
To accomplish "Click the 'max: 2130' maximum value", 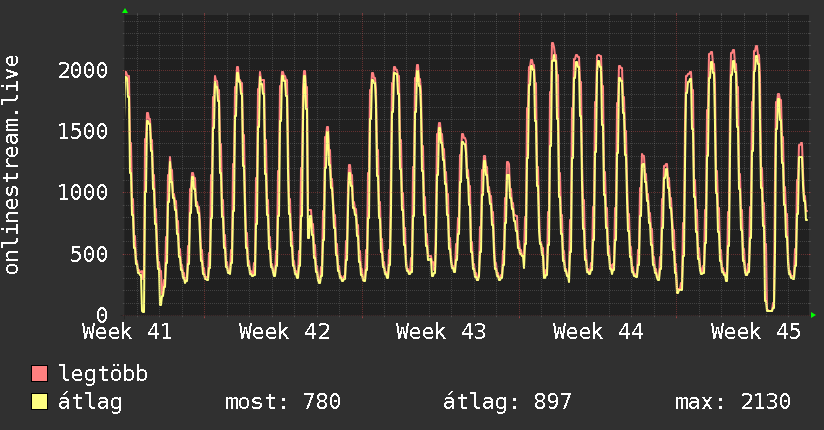I will [733, 402].
